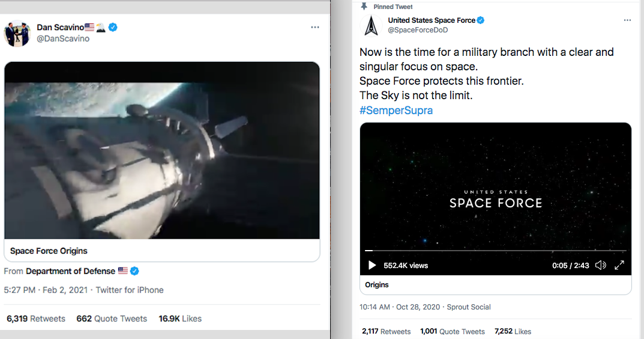Image resolution: width=644 pixels, height=339 pixels.
Task: Open United States Space Force display name
Action: (432, 20)
